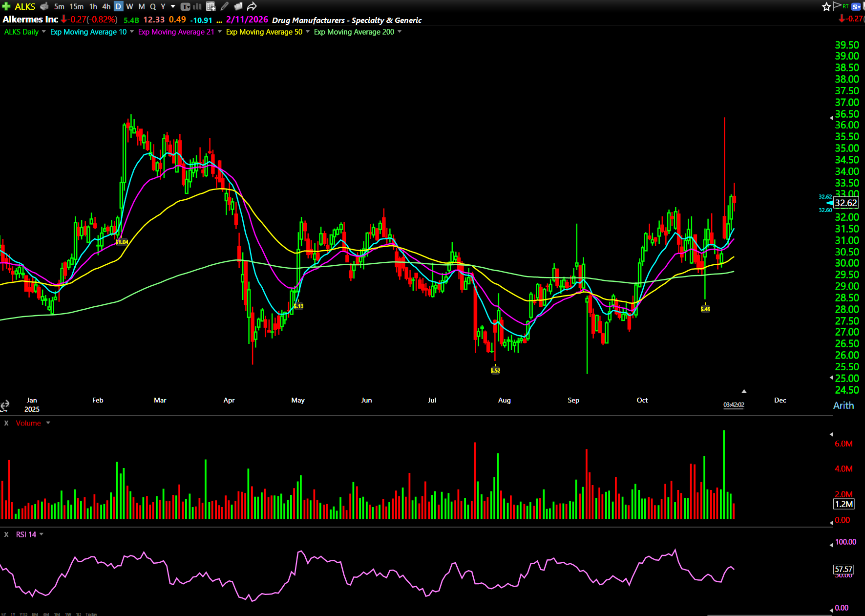Select the 15m timeframe
The image size is (865, 616).
tap(76, 6)
